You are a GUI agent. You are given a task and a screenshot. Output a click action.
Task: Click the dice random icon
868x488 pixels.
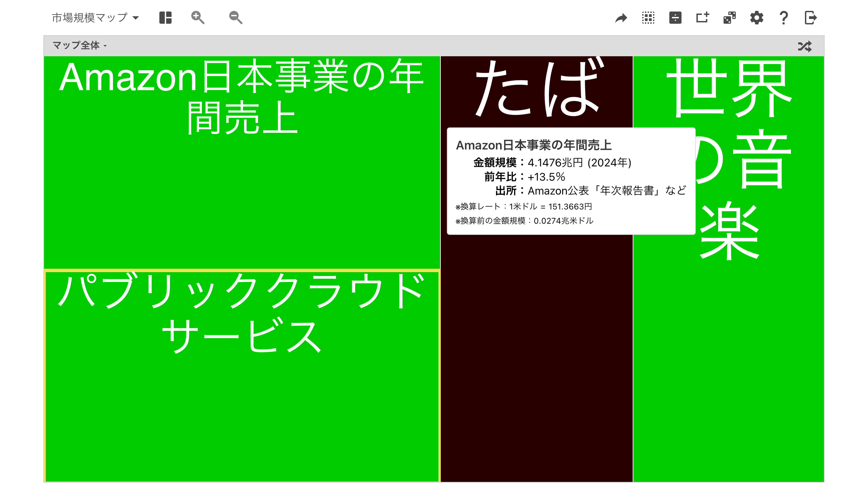coord(730,18)
